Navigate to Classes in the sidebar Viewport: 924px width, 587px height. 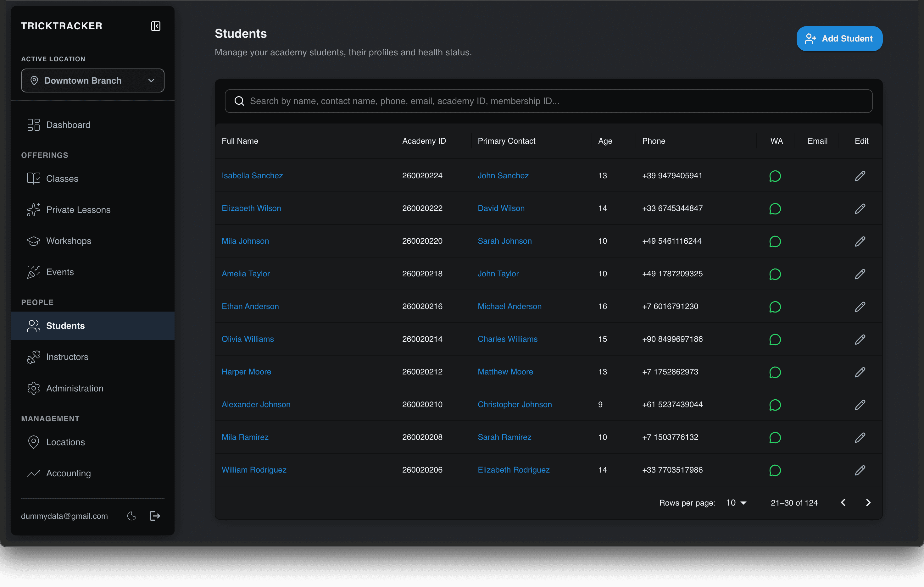(92, 179)
